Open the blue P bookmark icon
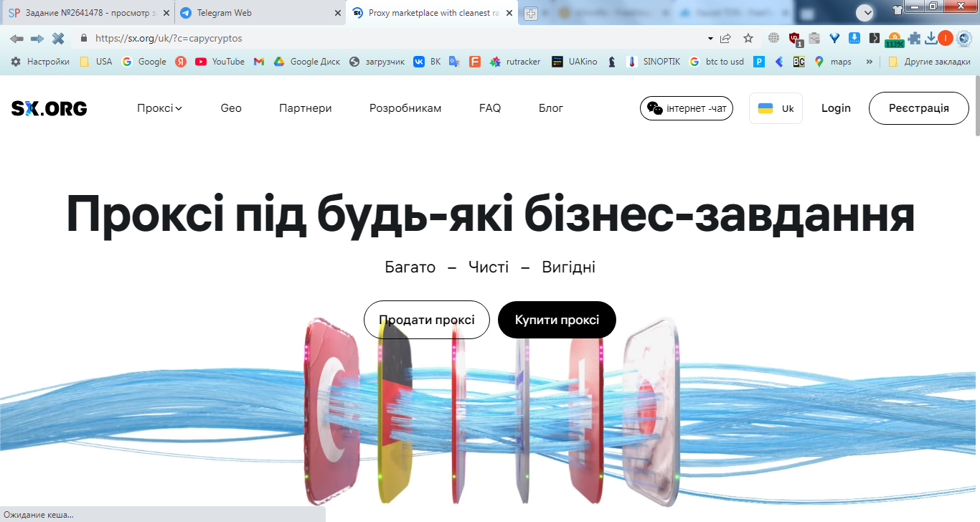The width and height of the screenshot is (980, 522). pyautogui.click(x=759, y=62)
